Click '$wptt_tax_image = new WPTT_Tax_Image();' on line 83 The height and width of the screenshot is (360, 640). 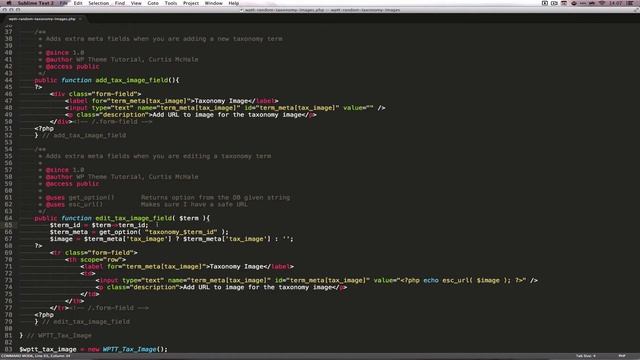(x=93, y=349)
